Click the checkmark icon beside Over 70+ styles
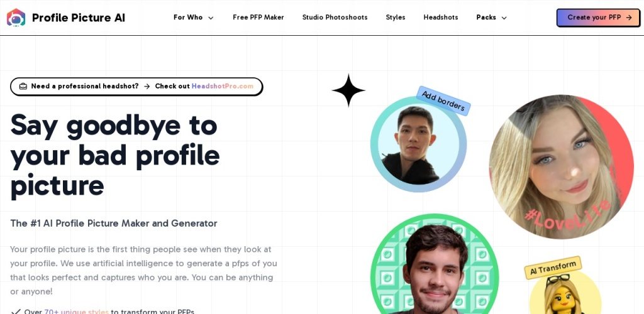This screenshot has height=314, width=644. point(16,312)
